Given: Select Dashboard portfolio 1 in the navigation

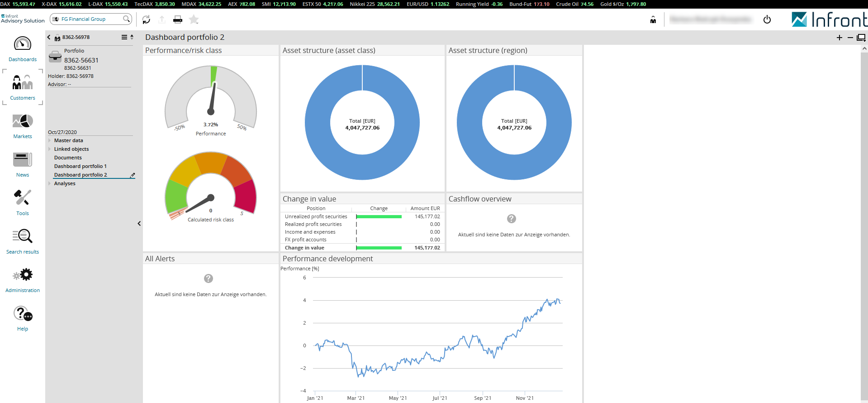Looking at the screenshot, I should [81, 167].
